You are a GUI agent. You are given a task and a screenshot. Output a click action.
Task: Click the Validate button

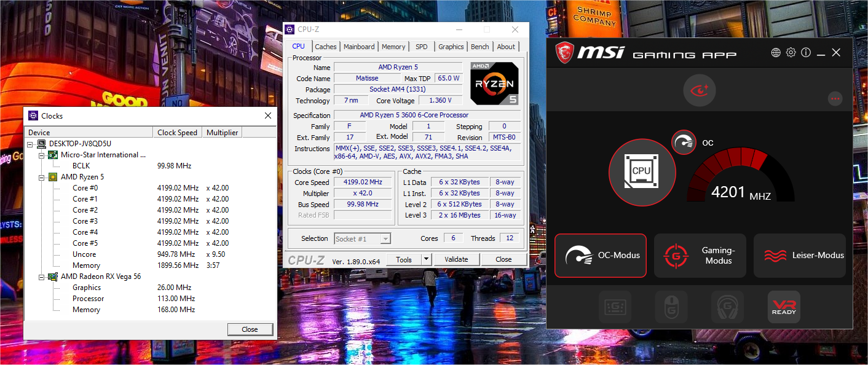pyautogui.click(x=456, y=259)
